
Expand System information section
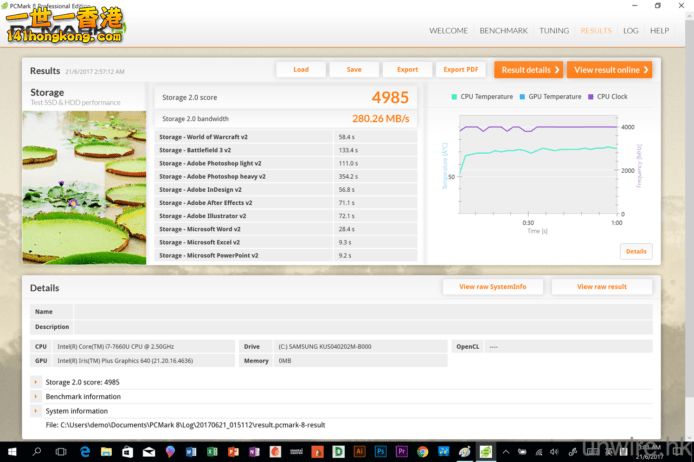coord(36,411)
